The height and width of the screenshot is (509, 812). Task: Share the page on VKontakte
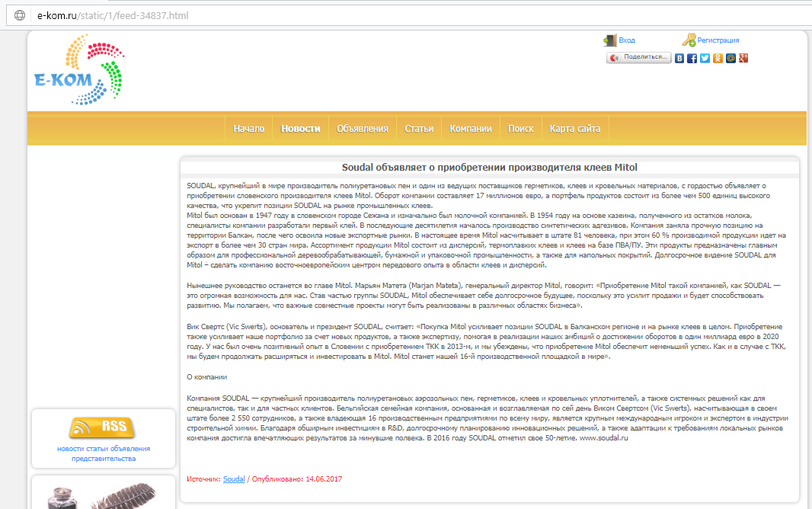click(679, 59)
